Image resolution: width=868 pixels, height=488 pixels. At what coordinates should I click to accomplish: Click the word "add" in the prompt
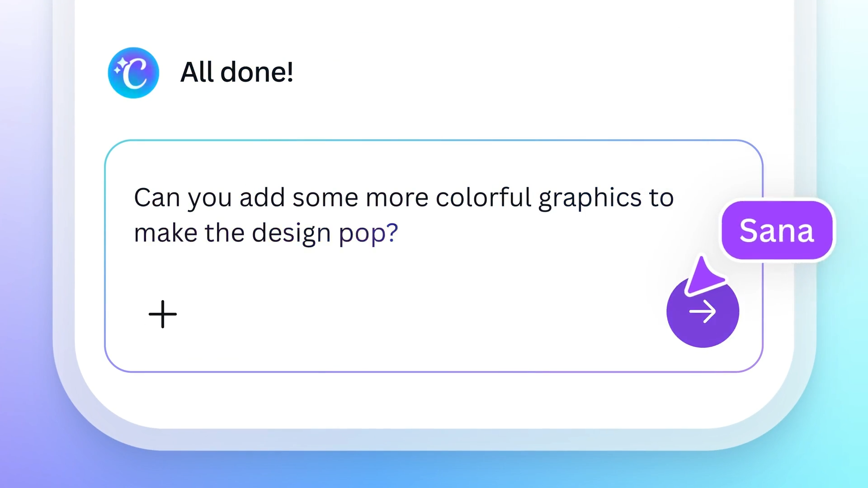click(262, 197)
